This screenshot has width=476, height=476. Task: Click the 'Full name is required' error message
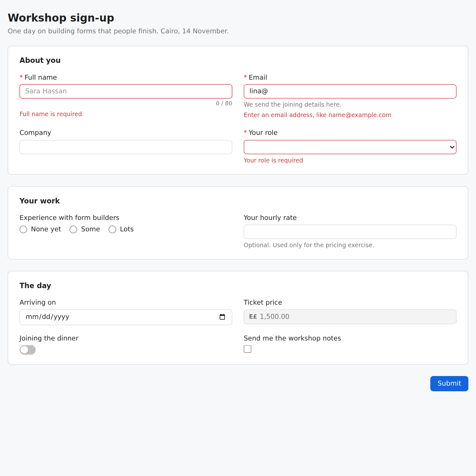tap(51, 114)
